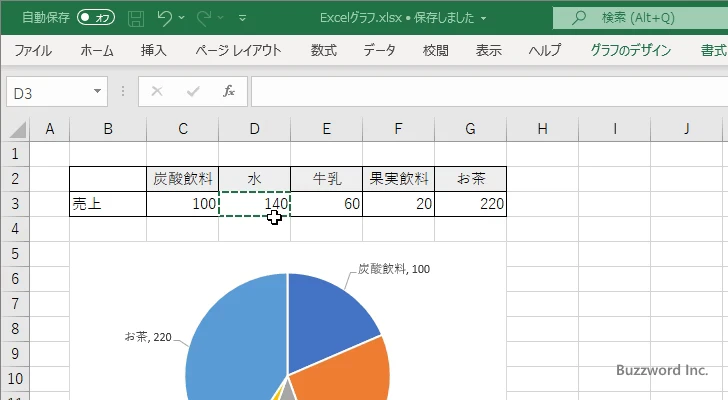Switch to the 校閲 tab
Screen dimensions: 728x400
coord(436,50)
